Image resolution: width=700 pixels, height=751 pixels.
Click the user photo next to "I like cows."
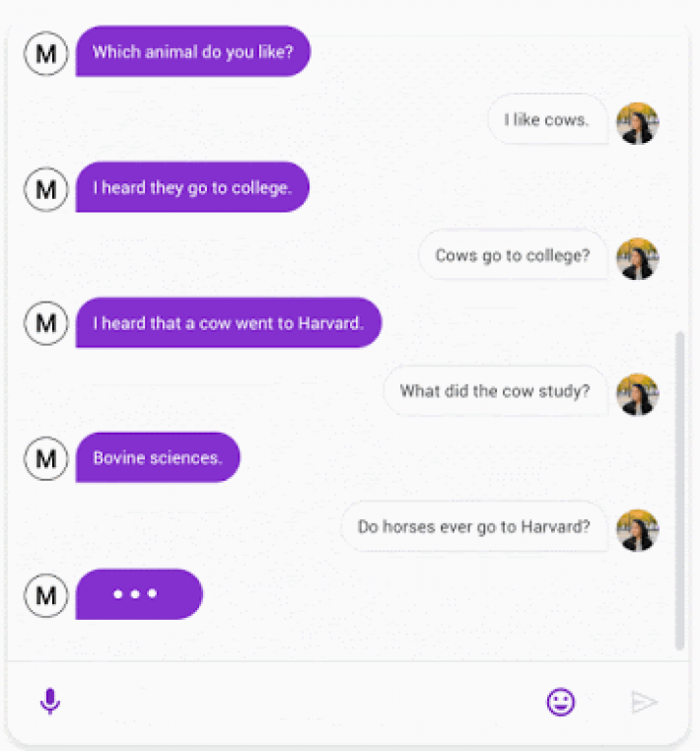click(x=637, y=122)
